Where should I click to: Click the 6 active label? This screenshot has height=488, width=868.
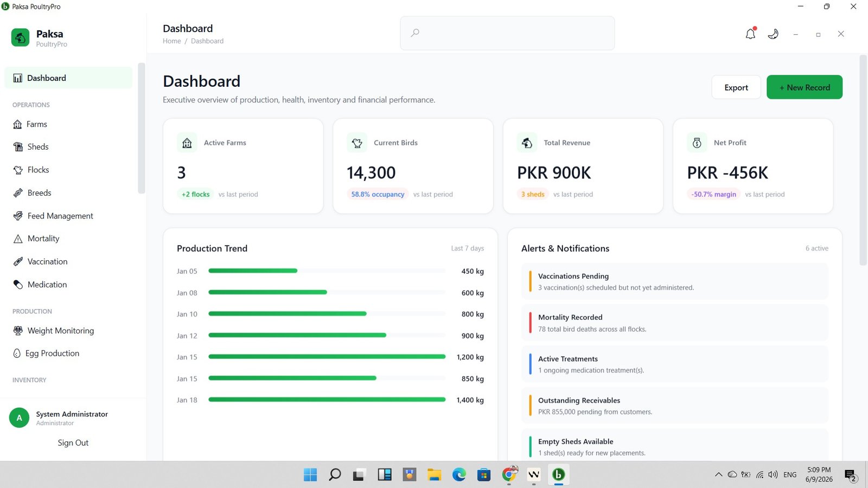click(817, 248)
